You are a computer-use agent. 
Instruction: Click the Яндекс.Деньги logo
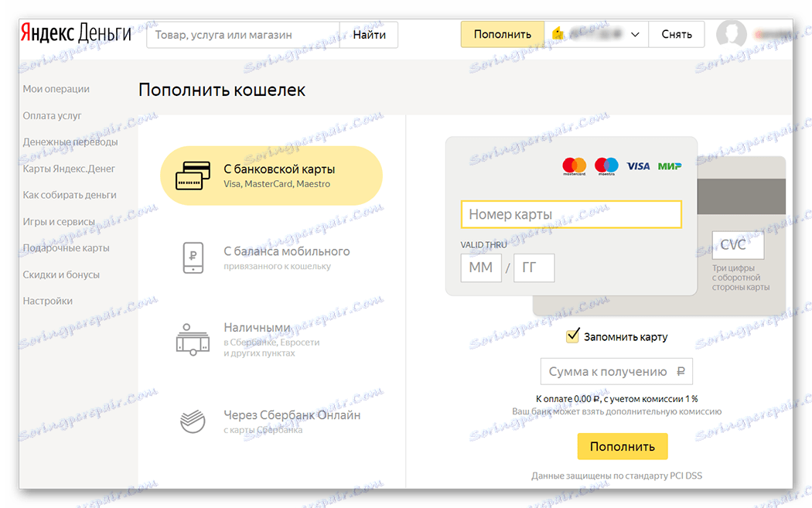click(x=74, y=32)
